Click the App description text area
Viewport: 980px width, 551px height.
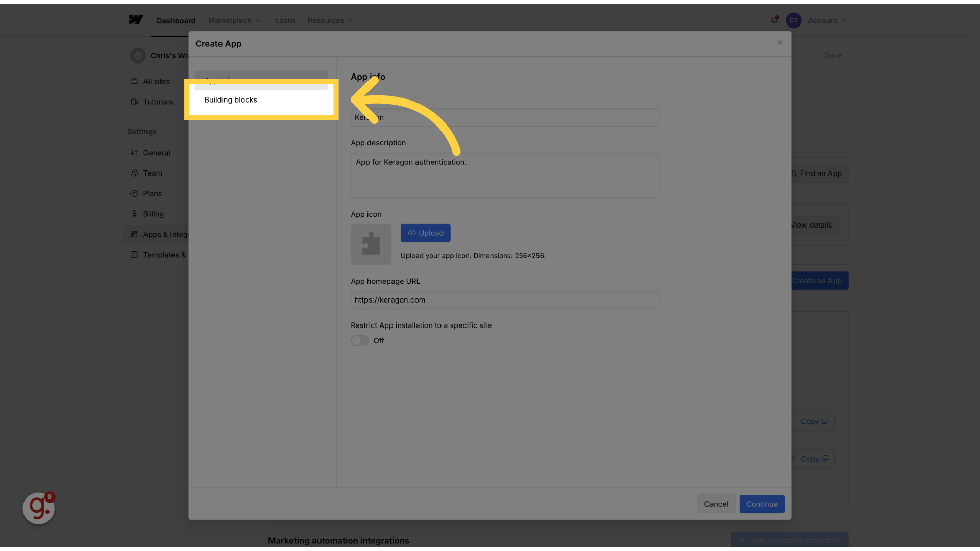[x=505, y=175]
